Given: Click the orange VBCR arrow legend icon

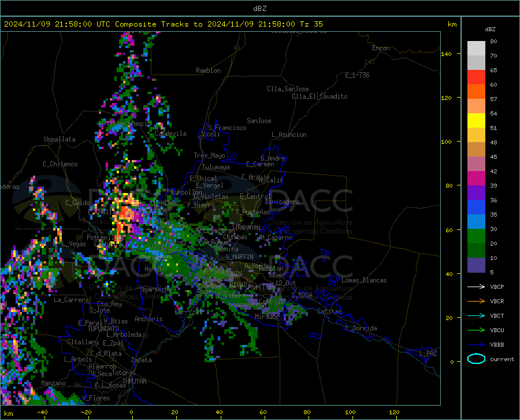Looking at the screenshot, I should 476,302.
